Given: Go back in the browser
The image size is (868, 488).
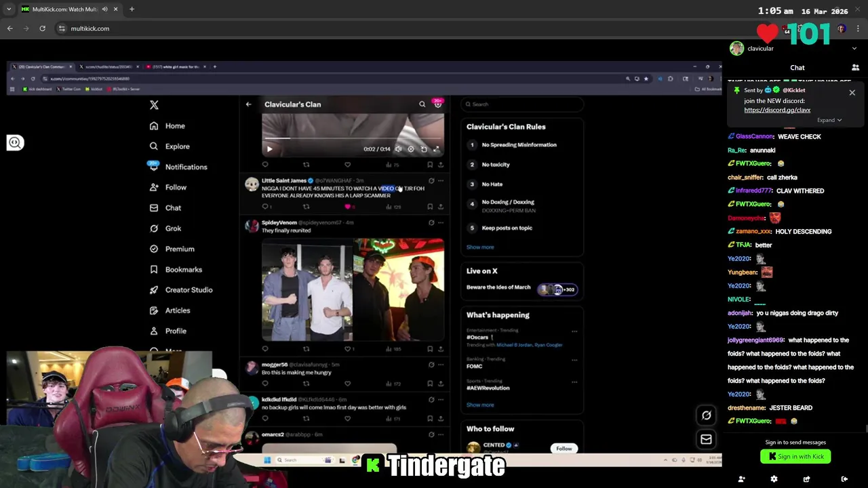Looking at the screenshot, I should point(9,28).
